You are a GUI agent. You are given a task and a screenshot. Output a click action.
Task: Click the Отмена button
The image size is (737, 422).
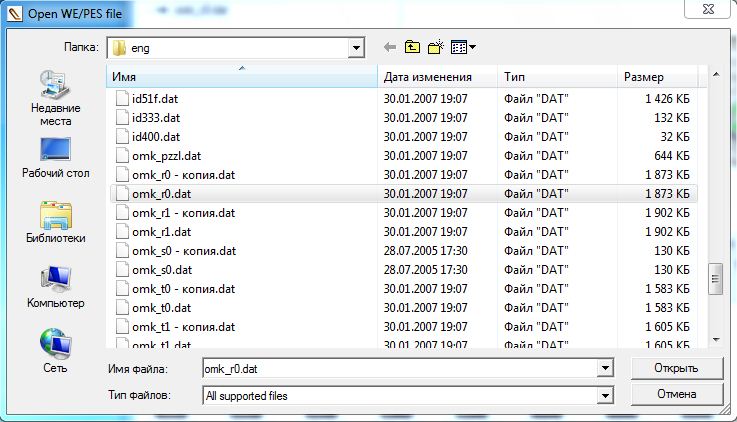(x=676, y=394)
